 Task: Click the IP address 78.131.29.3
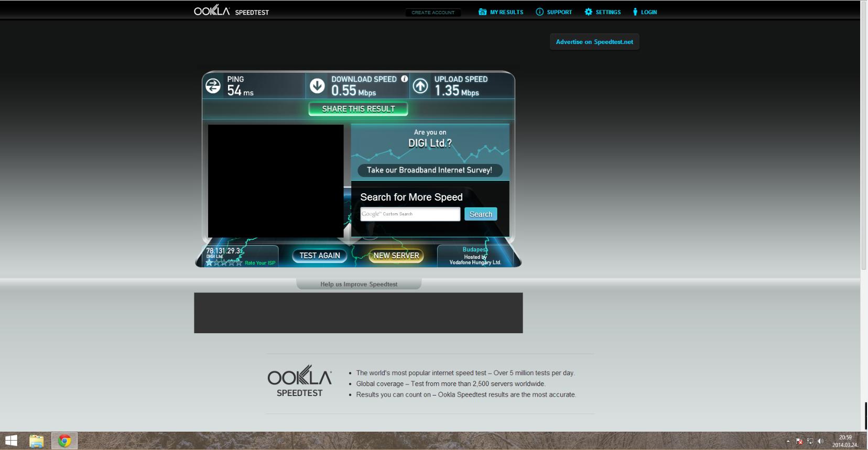click(224, 251)
